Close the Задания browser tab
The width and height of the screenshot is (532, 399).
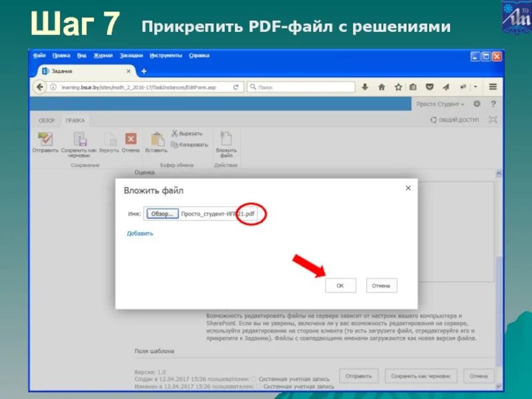click(128, 71)
